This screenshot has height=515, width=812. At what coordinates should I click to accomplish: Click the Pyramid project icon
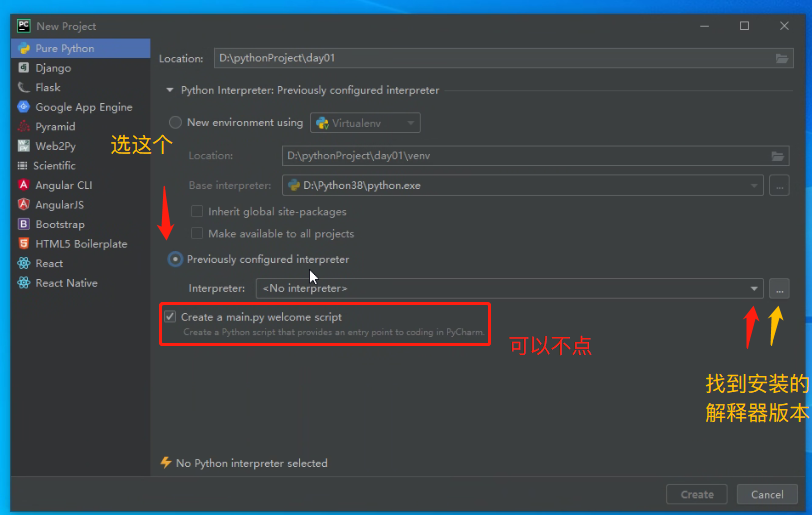coord(23,126)
